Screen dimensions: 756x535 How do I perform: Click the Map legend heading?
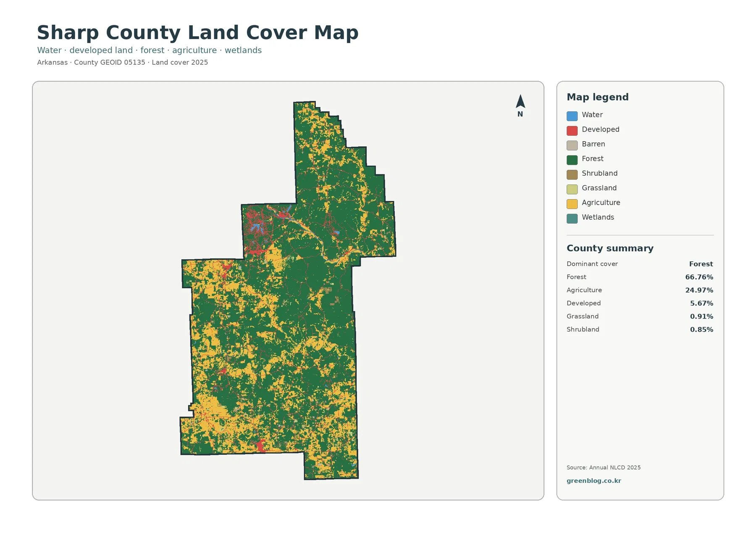[x=598, y=97]
